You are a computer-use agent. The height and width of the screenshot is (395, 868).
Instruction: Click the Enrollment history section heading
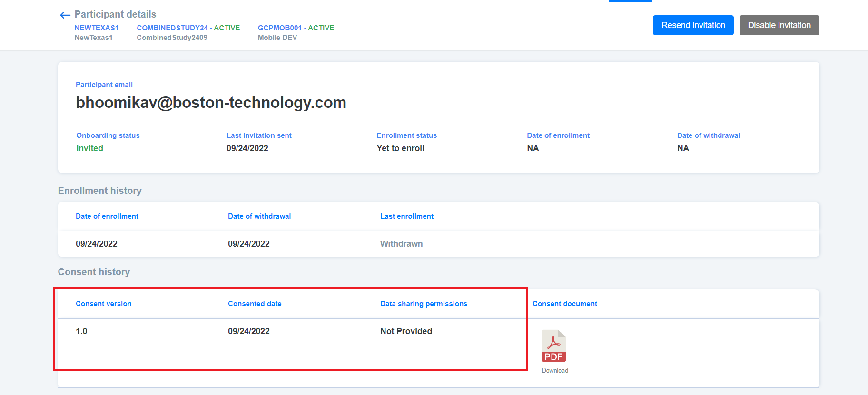pyautogui.click(x=100, y=191)
